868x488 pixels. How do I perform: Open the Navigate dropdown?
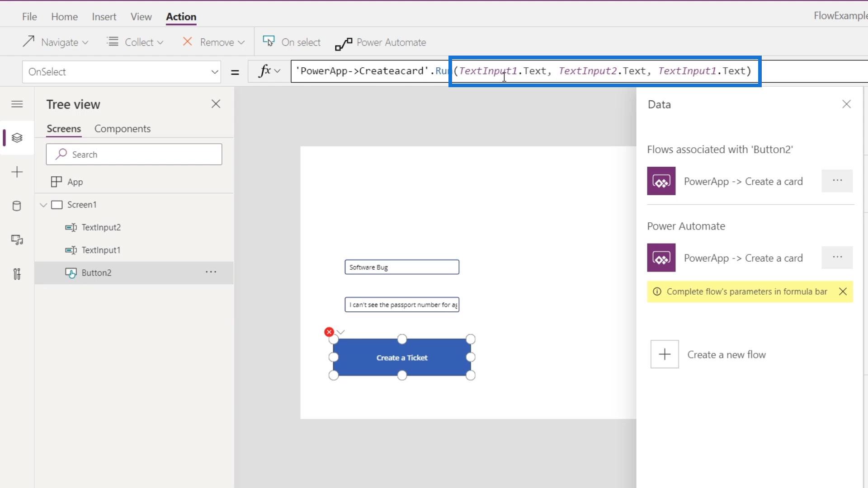[x=55, y=42]
